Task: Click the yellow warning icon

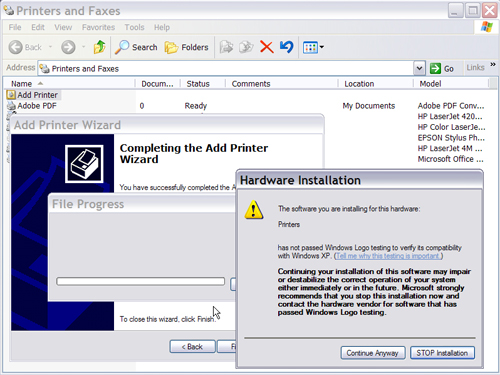Action: pyautogui.click(x=254, y=210)
